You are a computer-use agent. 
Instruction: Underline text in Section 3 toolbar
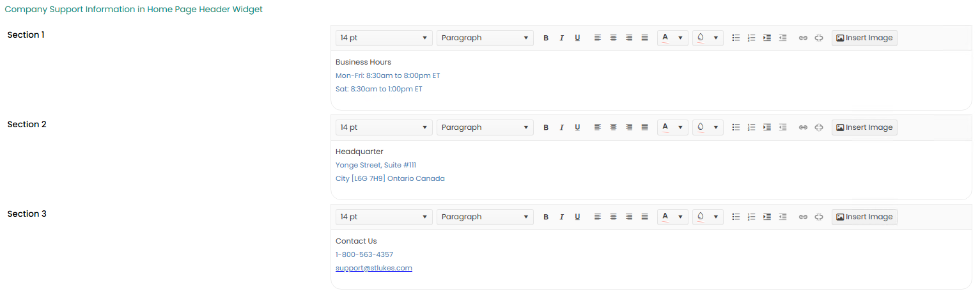pos(577,217)
